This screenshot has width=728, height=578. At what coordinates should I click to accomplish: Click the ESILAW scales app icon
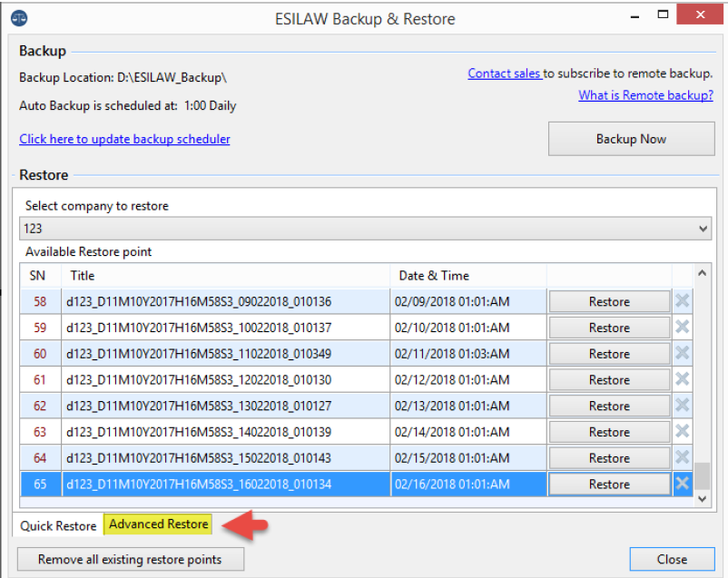19,18
